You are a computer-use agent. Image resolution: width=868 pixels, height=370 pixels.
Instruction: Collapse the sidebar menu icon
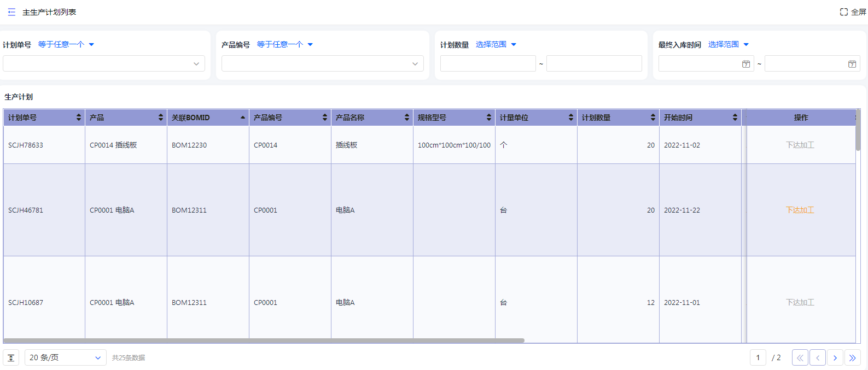pyautogui.click(x=11, y=12)
